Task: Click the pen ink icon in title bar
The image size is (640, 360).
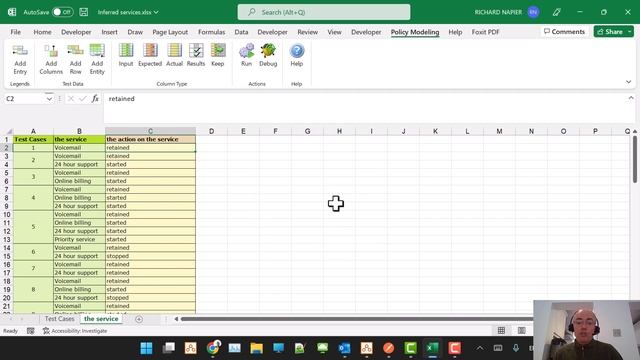Action: coord(556,12)
